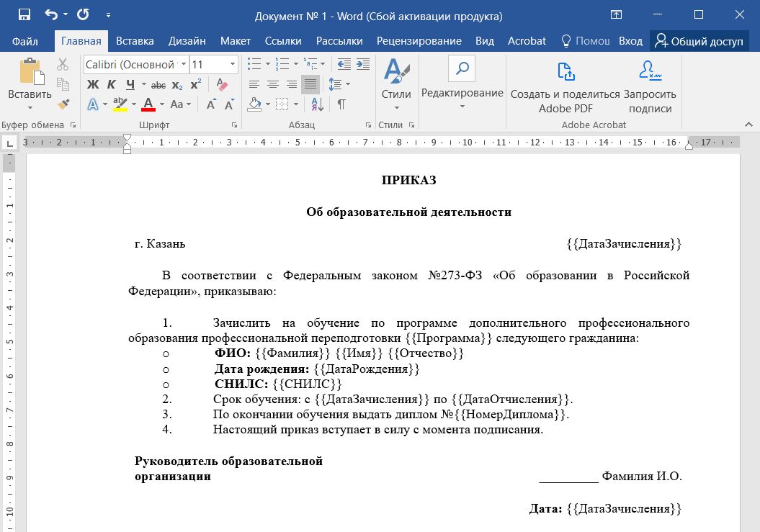Viewport: 760px width, 532px height.
Task: Click Запросить подписи button
Action: pyautogui.click(x=650, y=87)
